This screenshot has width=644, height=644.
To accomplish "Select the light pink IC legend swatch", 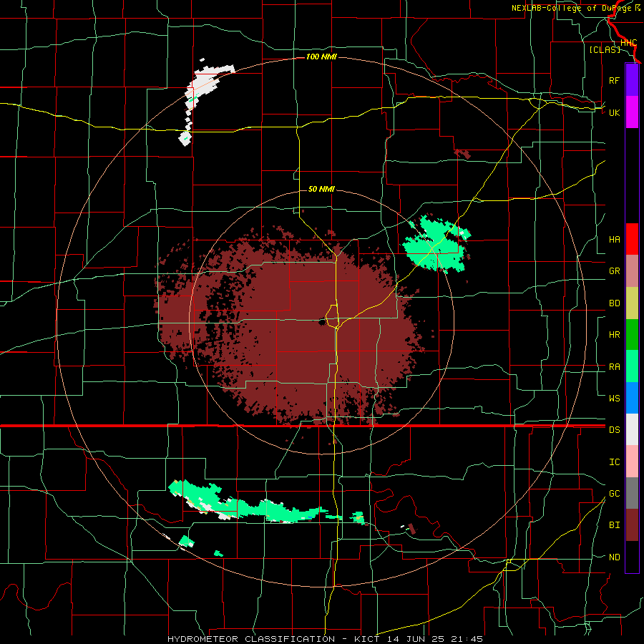I will (632, 462).
